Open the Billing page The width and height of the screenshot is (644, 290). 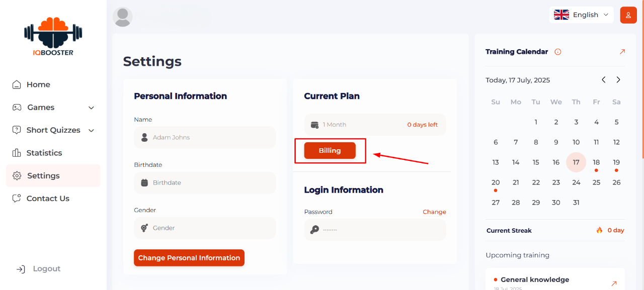point(330,150)
